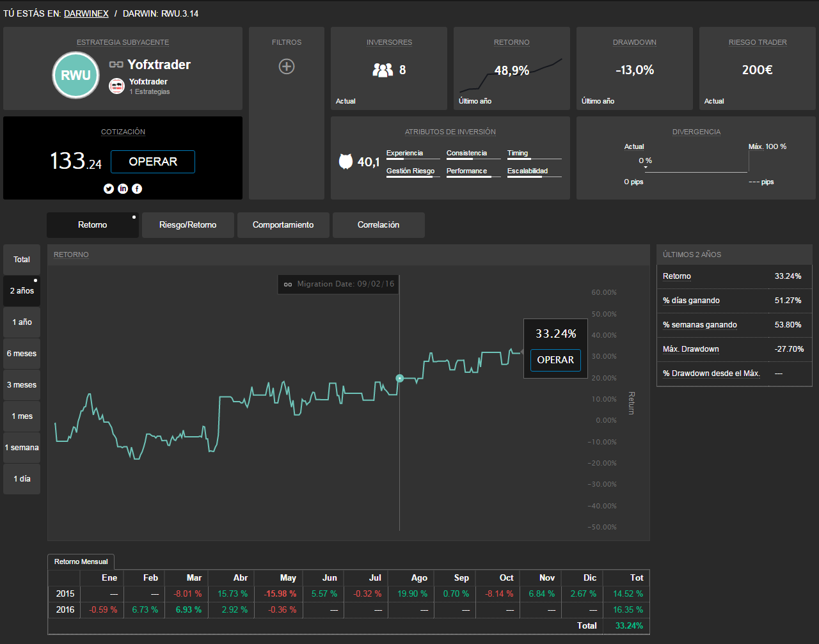The height and width of the screenshot is (644, 819).
Task: Click the investors people icon
Action: coord(383,70)
